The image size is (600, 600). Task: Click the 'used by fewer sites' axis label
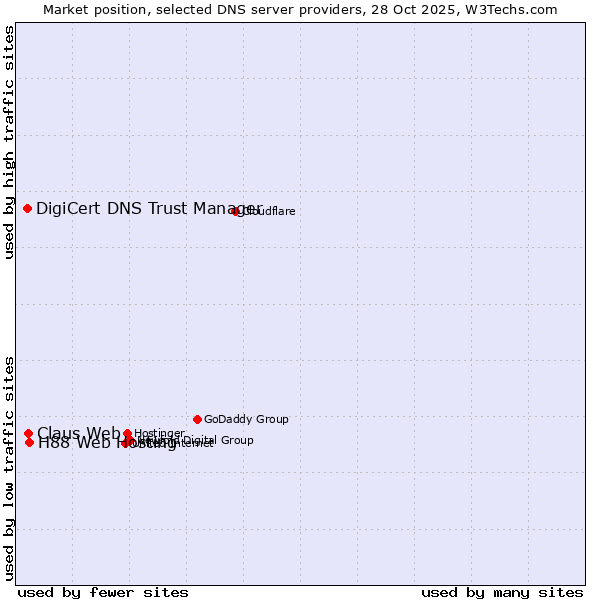point(103,592)
